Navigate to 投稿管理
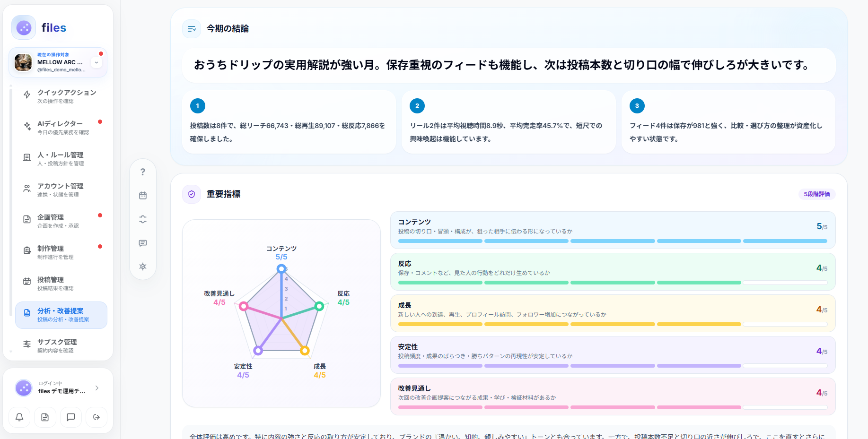 pos(61,284)
